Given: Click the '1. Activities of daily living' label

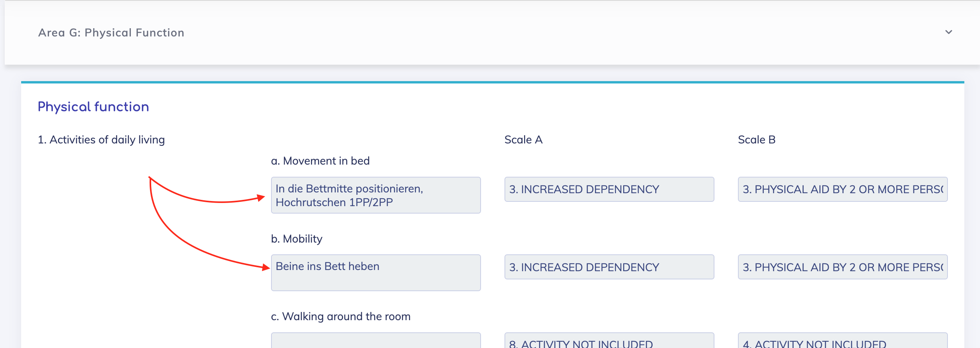Looking at the screenshot, I should [x=101, y=140].
